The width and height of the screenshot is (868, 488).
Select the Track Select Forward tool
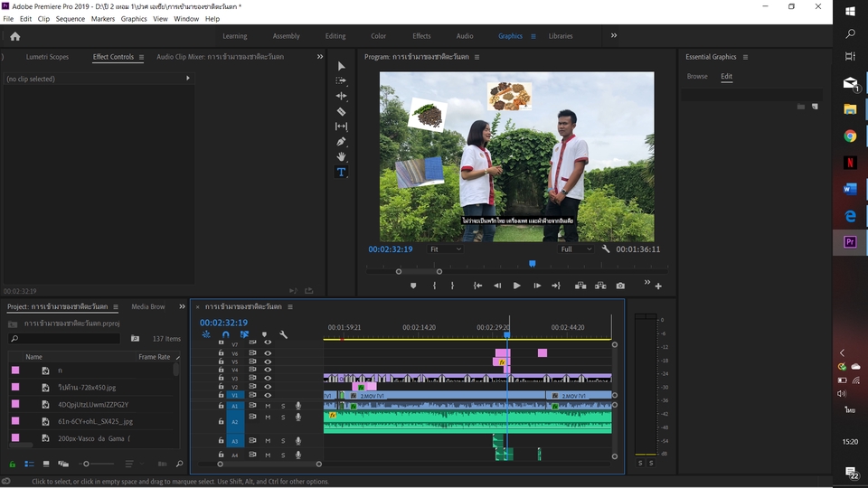(x=341, y=80)
